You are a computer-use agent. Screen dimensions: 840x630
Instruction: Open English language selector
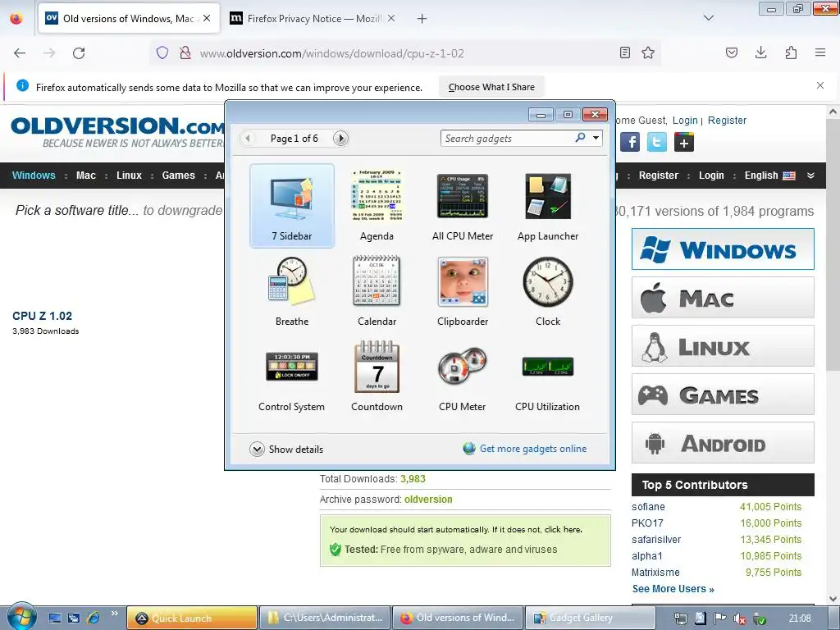[x=769, y=176]
